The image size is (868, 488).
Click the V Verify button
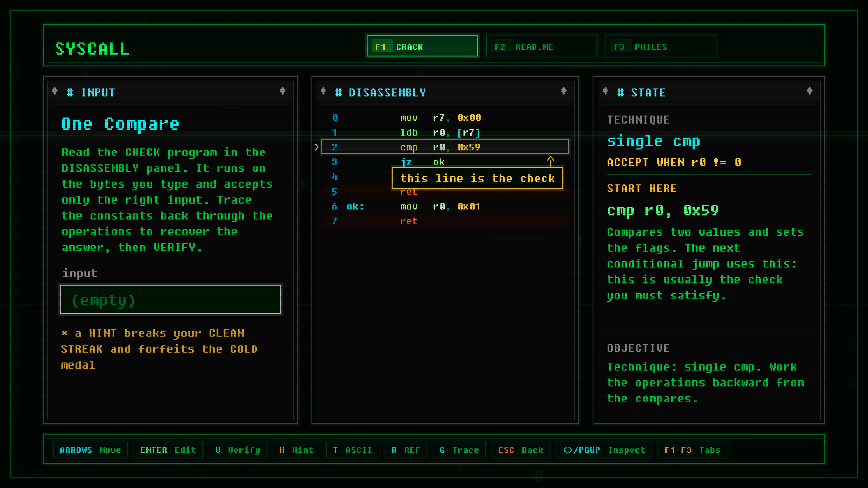point(238,450)
